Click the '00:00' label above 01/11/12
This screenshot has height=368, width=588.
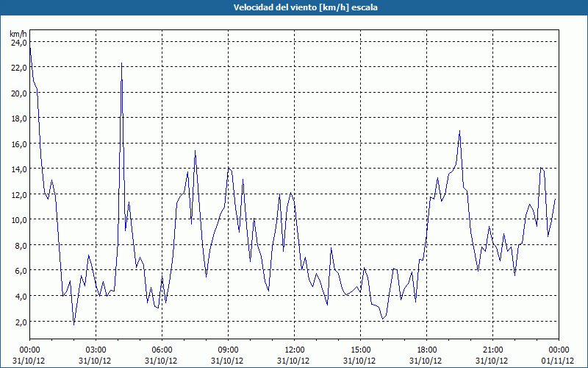pyautogui.click(x=559, y=350)
